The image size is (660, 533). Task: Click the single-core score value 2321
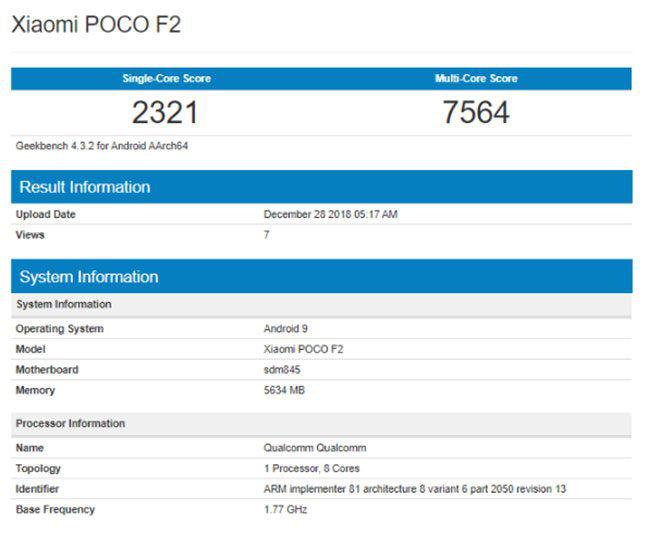click(165, 112)
